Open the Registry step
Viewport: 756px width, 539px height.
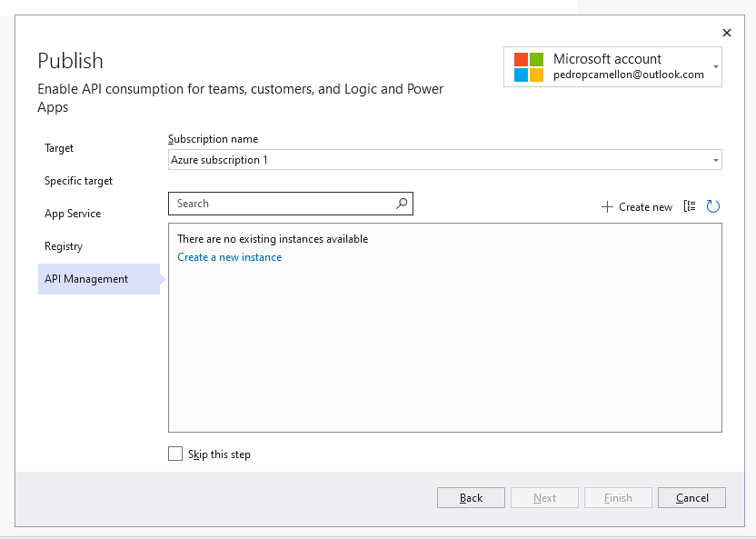65,246
